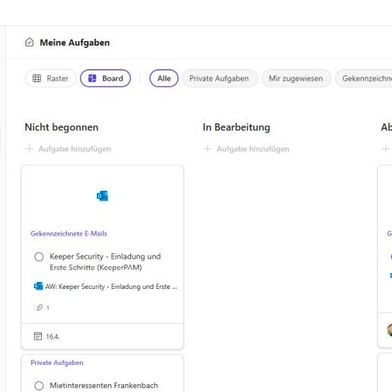
Task: Switch to Board view
Action: point(105,78)
